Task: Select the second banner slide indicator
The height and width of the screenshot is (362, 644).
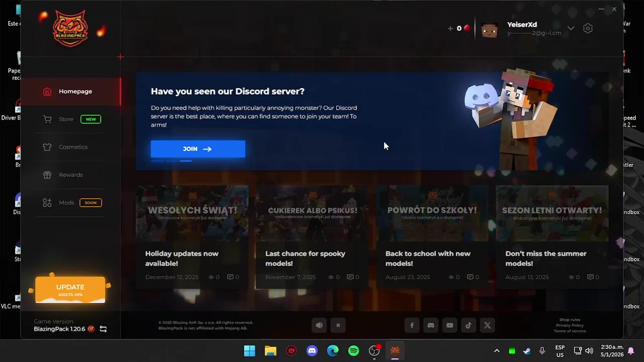Action: coord(172,161)
